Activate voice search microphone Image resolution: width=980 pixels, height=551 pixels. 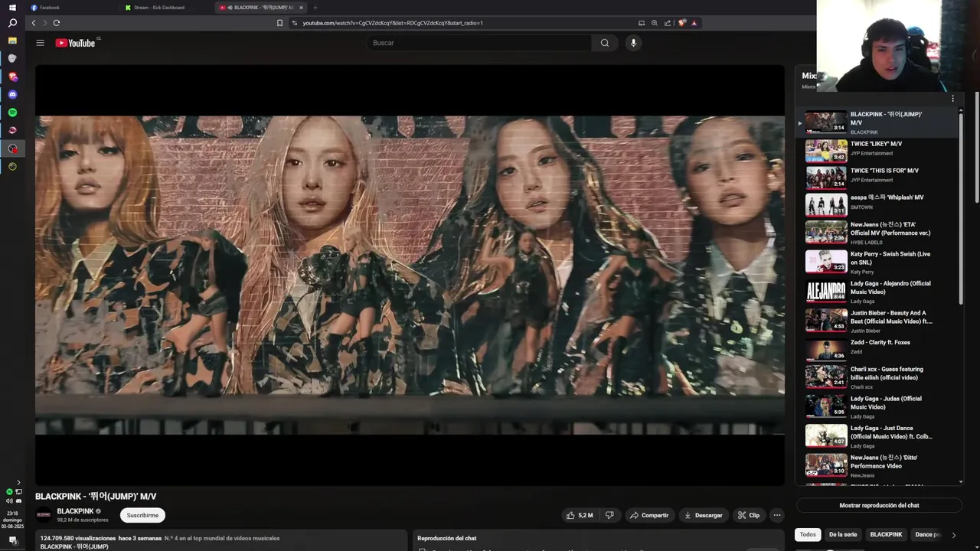[633, 43]
